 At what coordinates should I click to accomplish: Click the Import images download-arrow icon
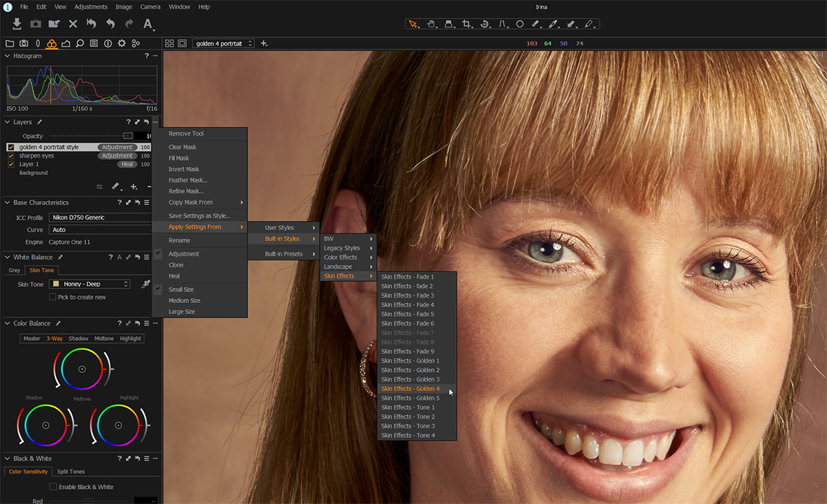17,24
